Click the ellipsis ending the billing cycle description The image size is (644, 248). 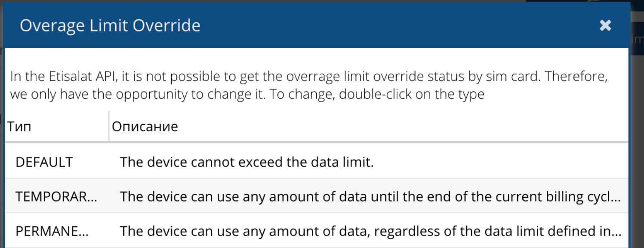point(617,198)
